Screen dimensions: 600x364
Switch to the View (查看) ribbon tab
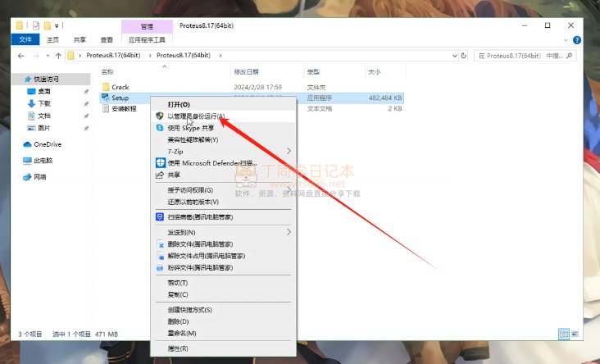(107, 40)
